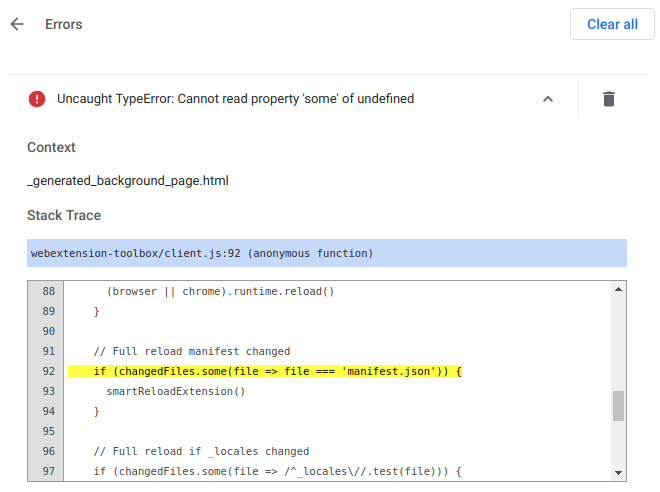Click code viewer scrollbar up arrow

[x=618, y=289]
